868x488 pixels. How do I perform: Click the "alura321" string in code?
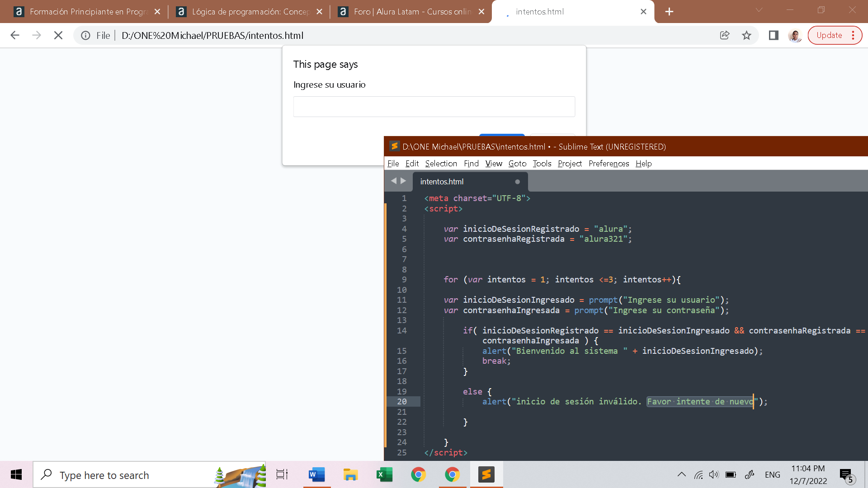[604, 239]
